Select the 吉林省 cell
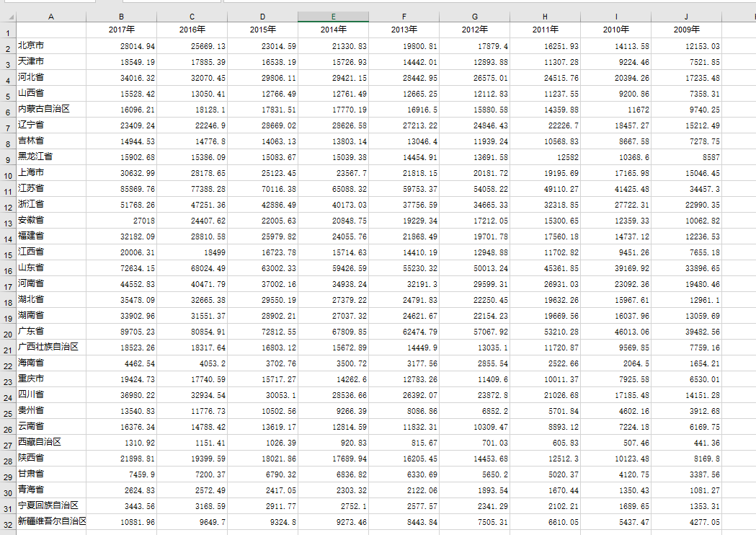Screen dimensions: 756x535 pos(51,141)
